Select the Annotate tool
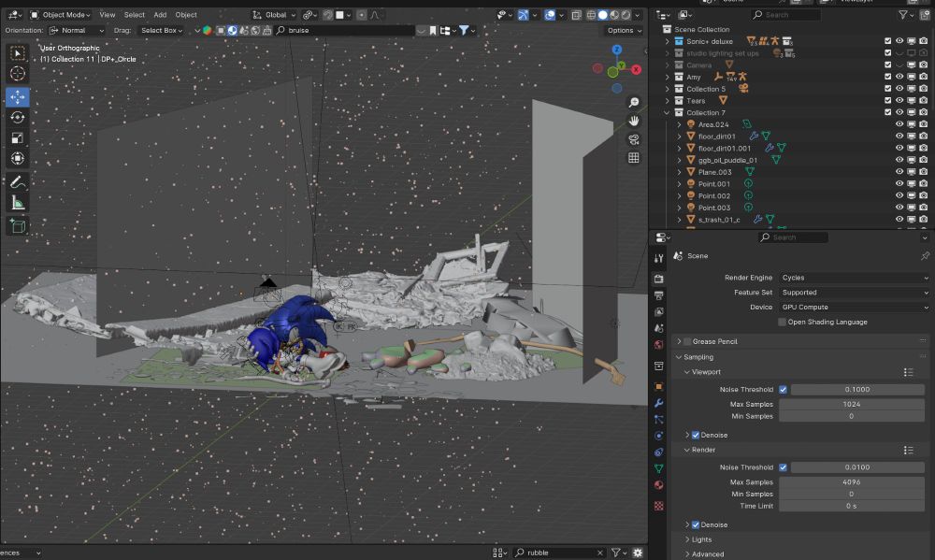 [x=17, y=182]
